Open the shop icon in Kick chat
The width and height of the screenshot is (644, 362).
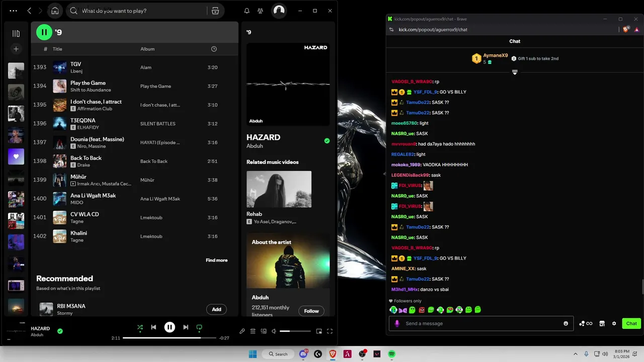602,323
